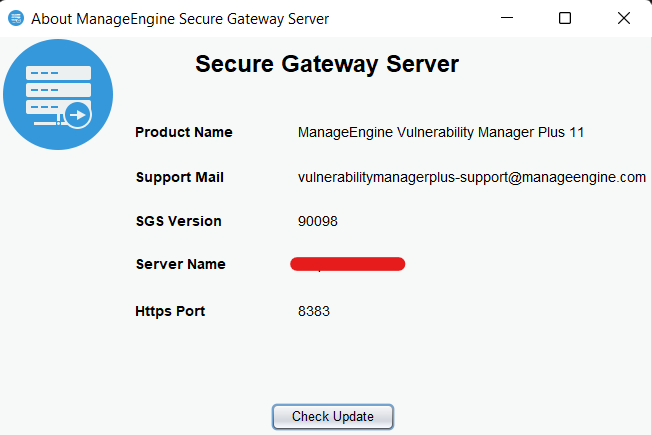Click the empty title bar area beside the title
The width and height of the screenshot is (652, 435).
(410, 18)
